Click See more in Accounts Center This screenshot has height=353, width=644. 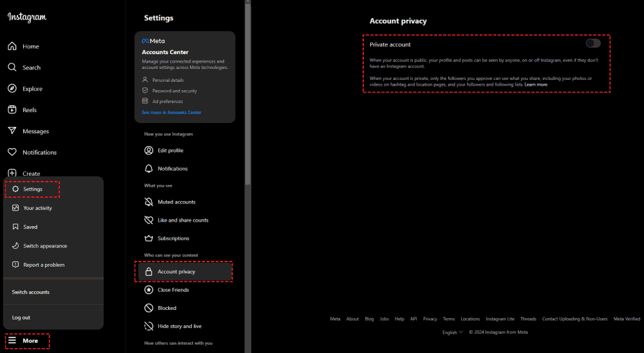coord(171,112)
